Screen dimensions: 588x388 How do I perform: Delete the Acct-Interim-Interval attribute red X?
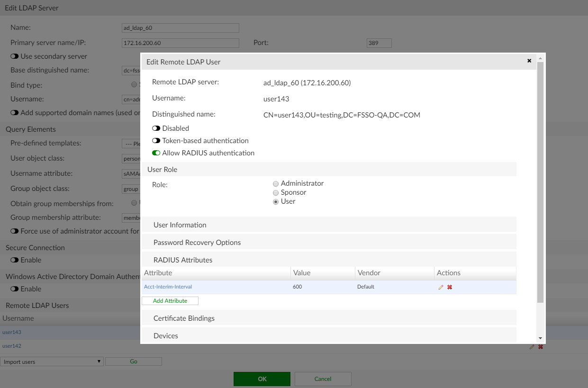450,287
